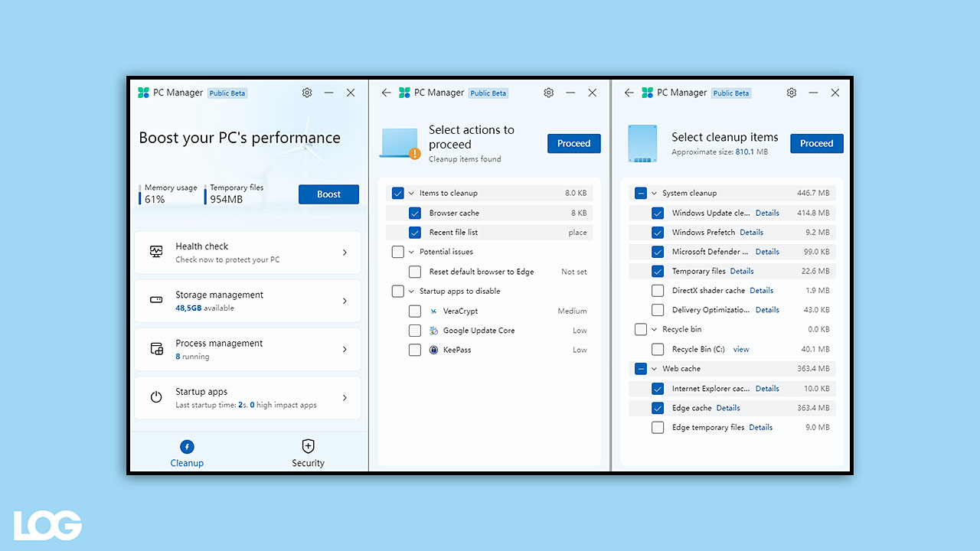The image size is (980, 551).
Task: Uncheck the Edge cache checkbox
Action: tap(658, 408)
